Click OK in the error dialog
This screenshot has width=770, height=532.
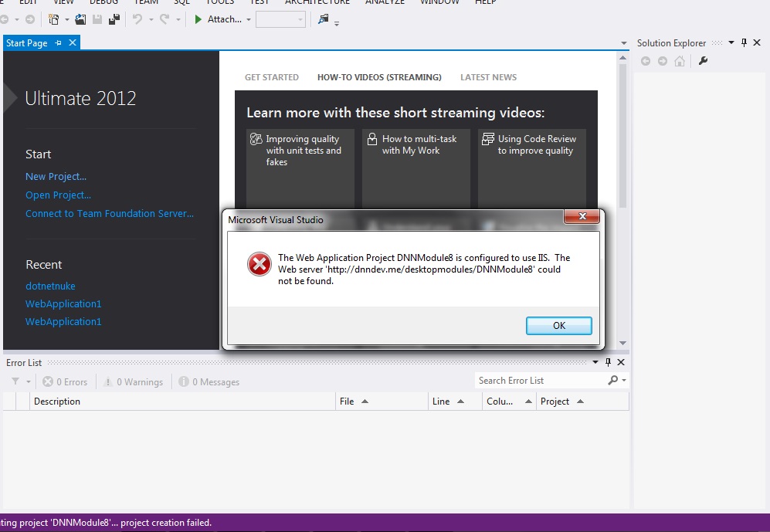click(559, 325)
